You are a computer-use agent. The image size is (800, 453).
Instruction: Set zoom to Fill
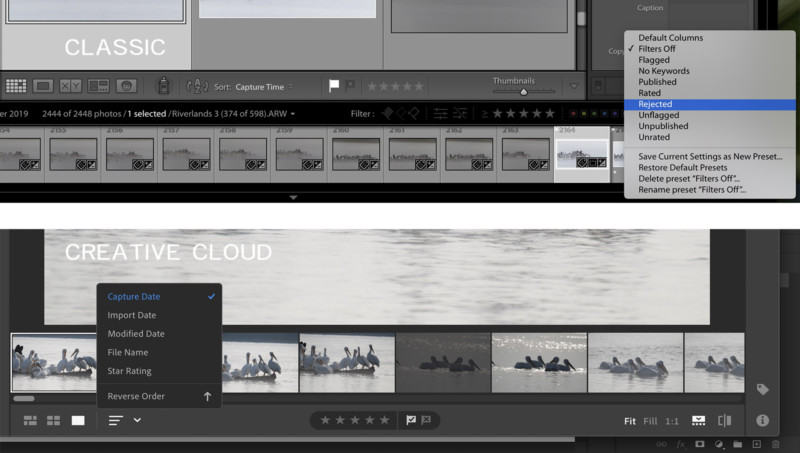pyautogui.click(x=651, y=421)
